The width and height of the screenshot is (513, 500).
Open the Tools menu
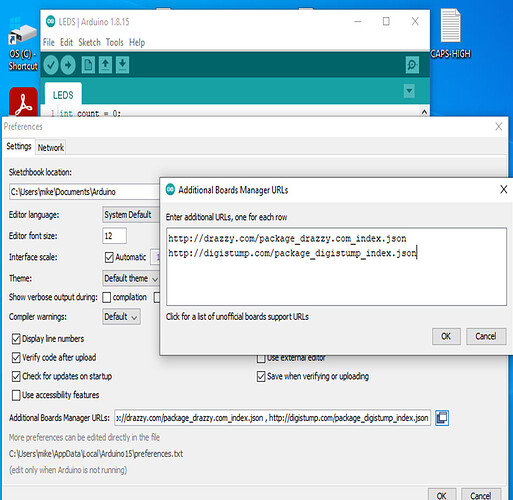[115, 43]
